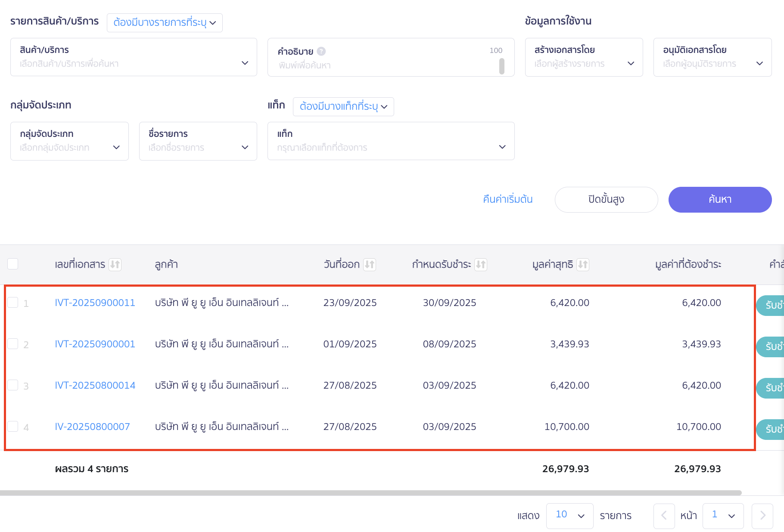Check the box for row IV-20250800007
Image resolution: width=784 pixels, height=532 pixels.
coord(13,427)
